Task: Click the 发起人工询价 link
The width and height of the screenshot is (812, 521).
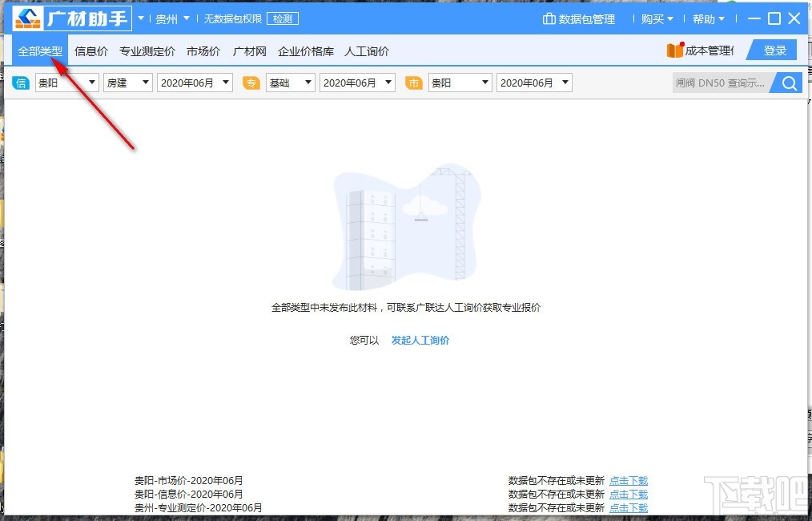Action: [420, 340]
